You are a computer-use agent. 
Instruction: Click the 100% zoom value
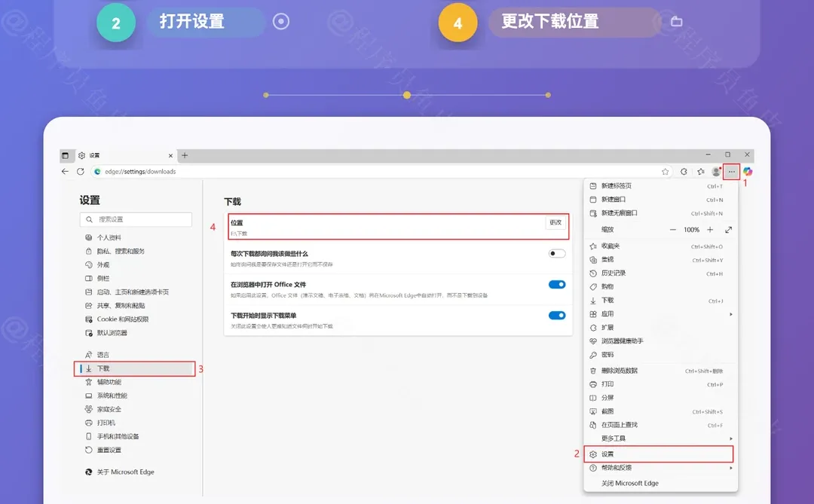[691, 230]
